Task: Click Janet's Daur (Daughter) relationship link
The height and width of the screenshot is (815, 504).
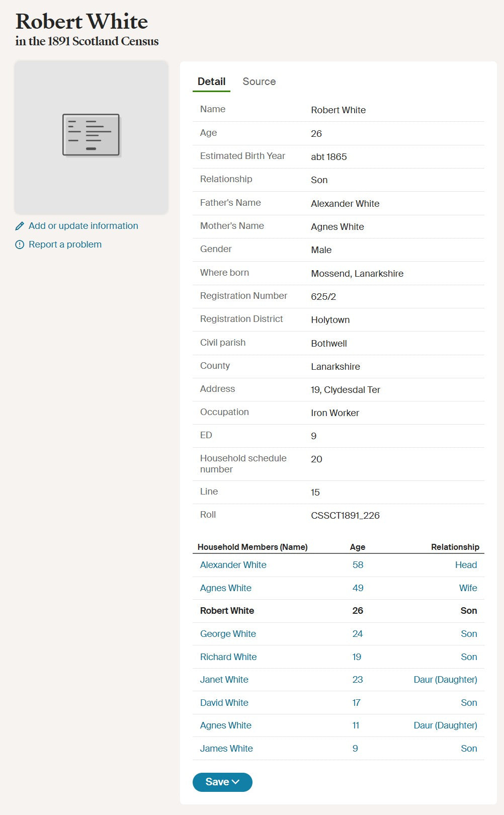Action: click(445, 679)
